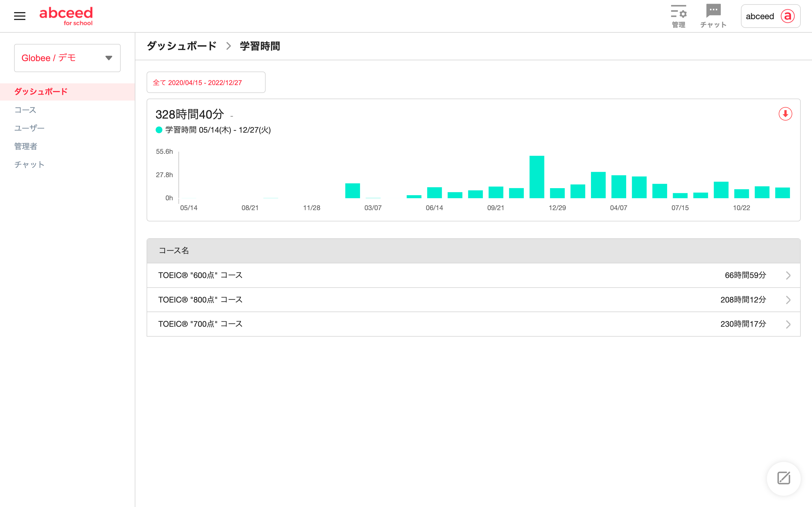Click the tallest bar in the chart
Screen dimensions: 812x507
(537, 177)
